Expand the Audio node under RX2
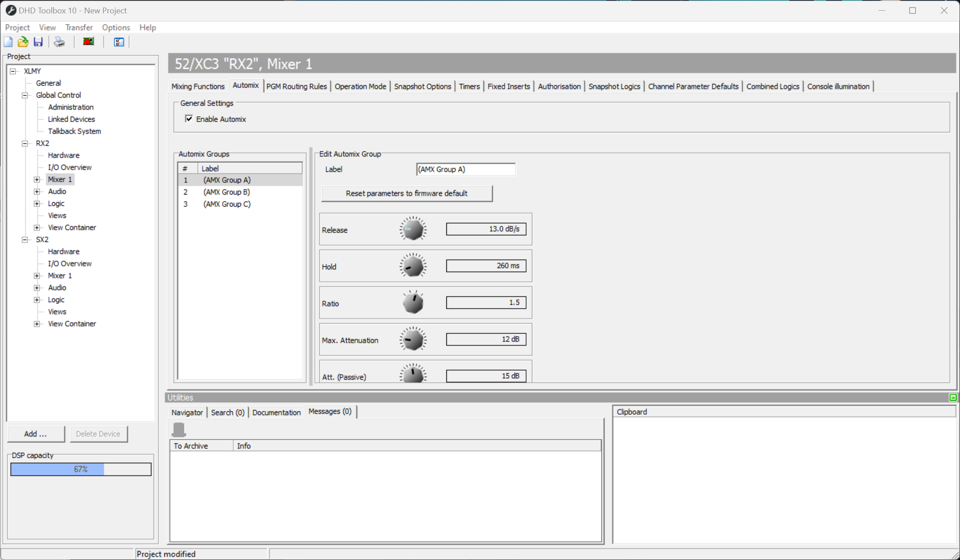Image resolution: width=960 pixels, height=560 pixels. [37, 191]
